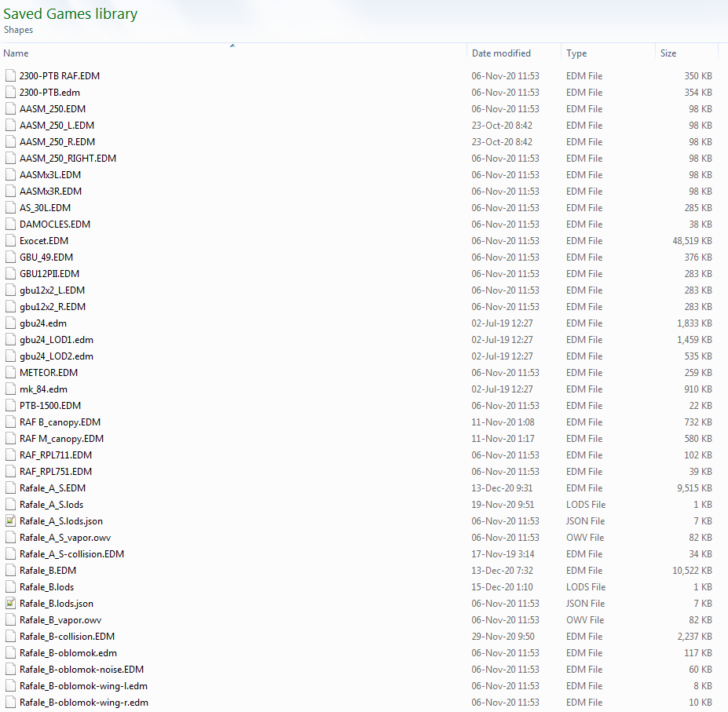Image resolution: width=728 pixels, height=712 pixels.
Task: Select the AASM_250_L.EDM file
Action: (x=57, y=126)
